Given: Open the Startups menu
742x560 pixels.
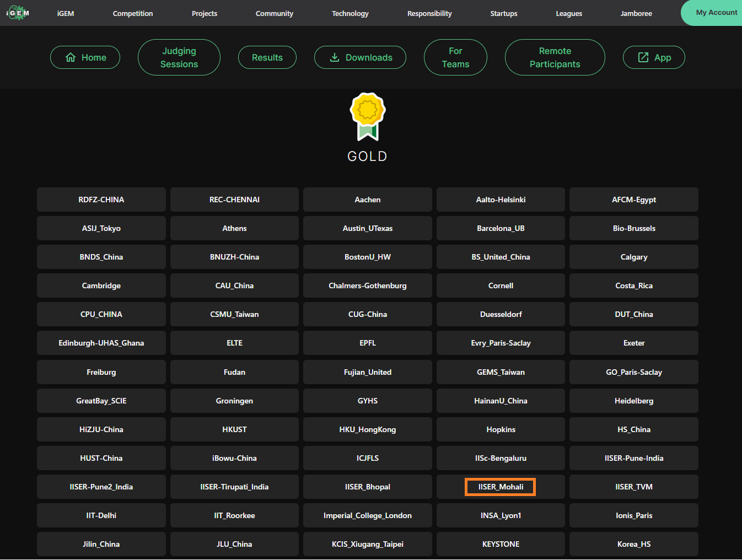Looking at the screenshot, I should [504, 13].
